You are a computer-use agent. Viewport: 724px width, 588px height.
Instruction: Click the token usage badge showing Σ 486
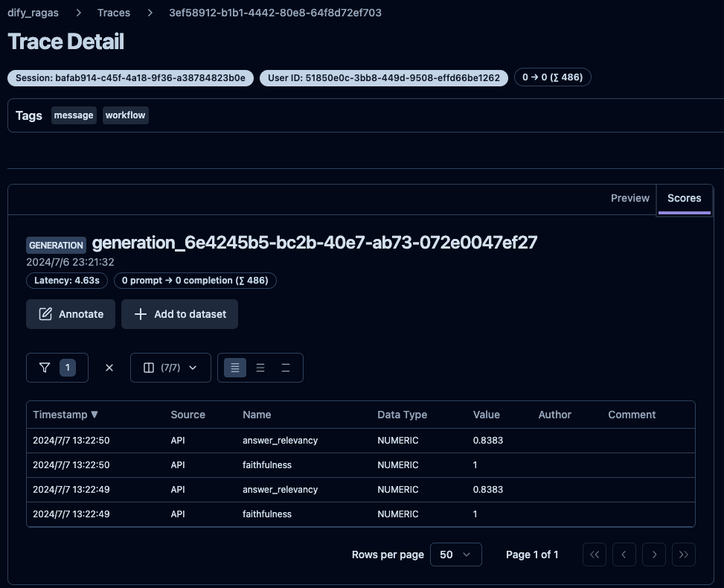tap(552, 77)
